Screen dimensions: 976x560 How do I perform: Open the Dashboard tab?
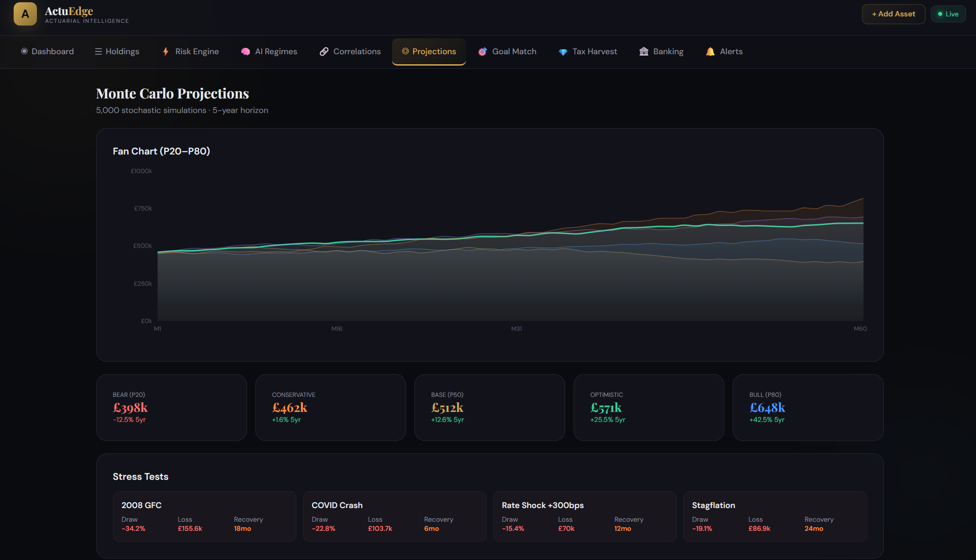click(47, 51)
